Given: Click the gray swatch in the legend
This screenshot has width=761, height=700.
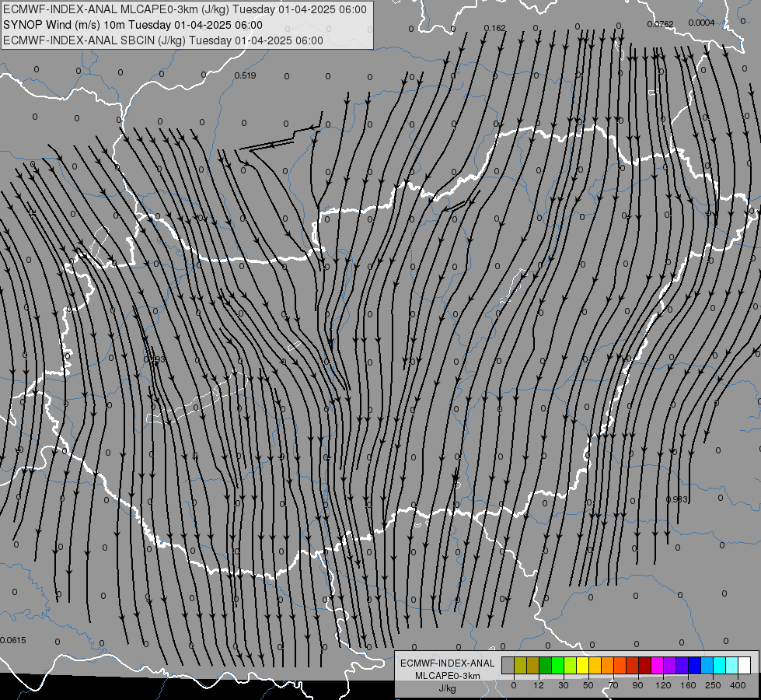Looking at the screenshot, I should click(508, 665).
